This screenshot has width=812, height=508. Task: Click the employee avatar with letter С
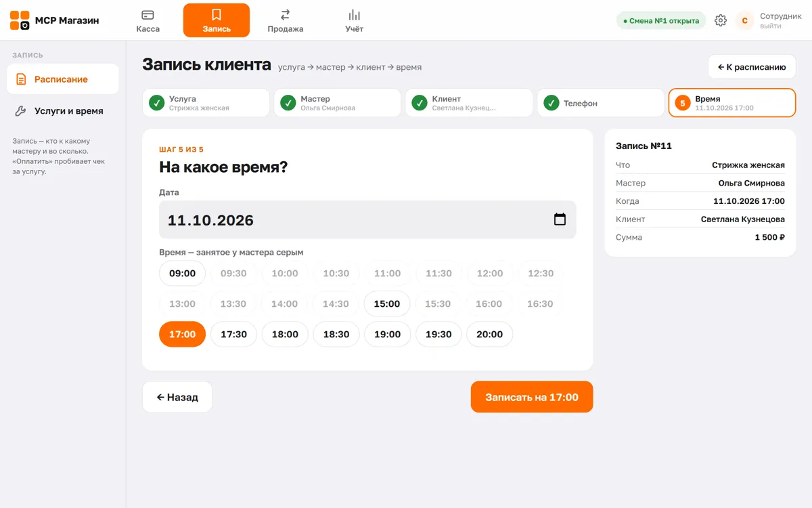[x=744, y=20]
